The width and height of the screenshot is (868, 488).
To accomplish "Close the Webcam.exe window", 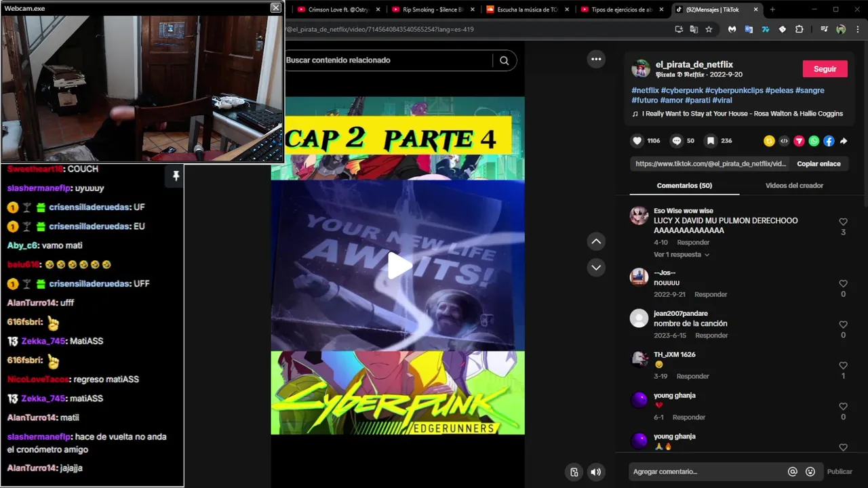I will (x=275, y=7).
